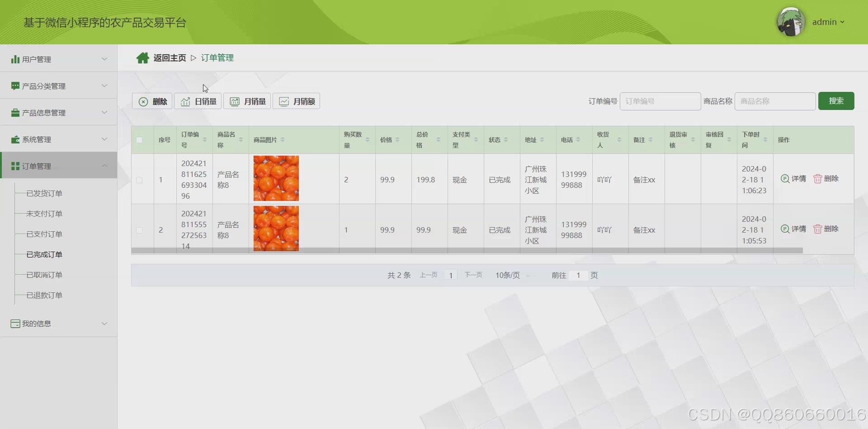The image size is (868, 429).
Task: Click 订单管理 breadcrumb text
Action: [217, 58]
